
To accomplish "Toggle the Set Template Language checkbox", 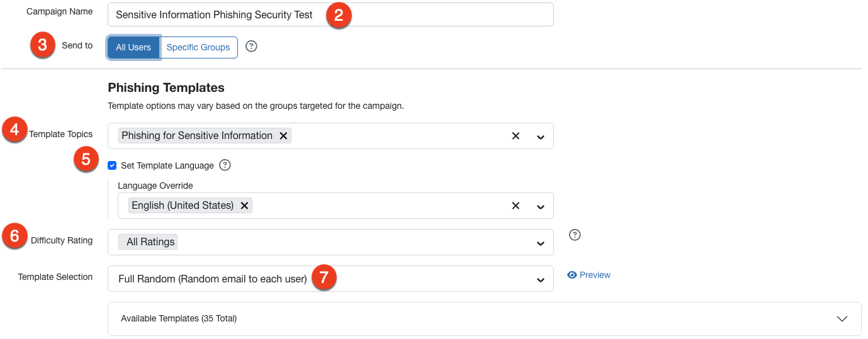I will (x=112, y=165).
